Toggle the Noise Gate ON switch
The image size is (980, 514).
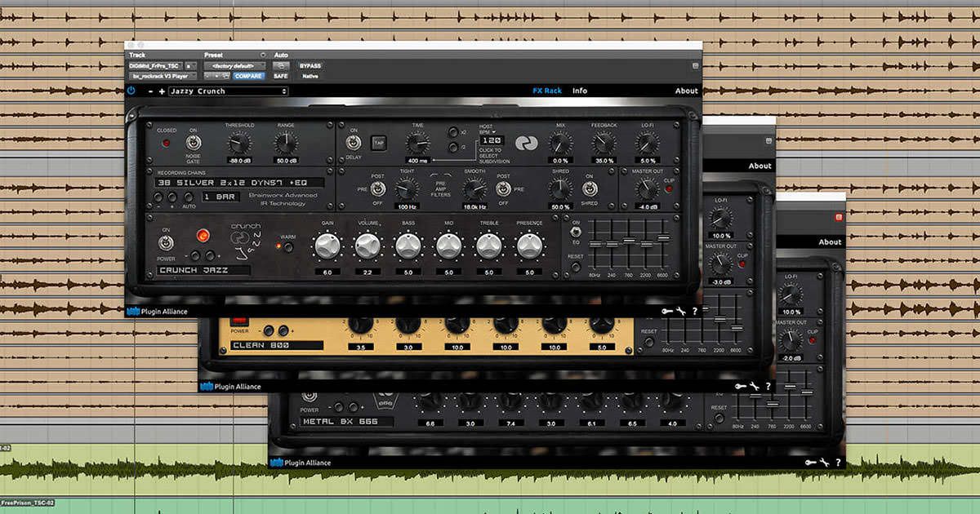coord(194,144)
